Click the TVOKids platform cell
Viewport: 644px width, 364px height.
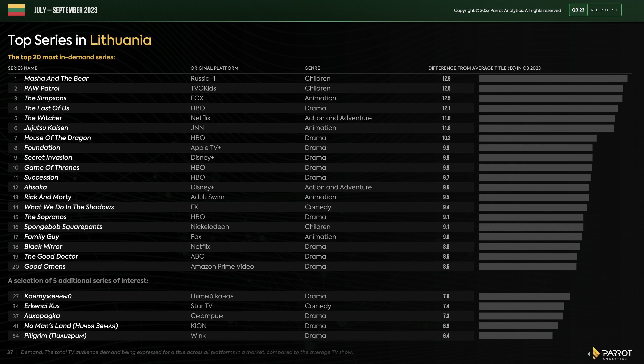click(203, 88)
